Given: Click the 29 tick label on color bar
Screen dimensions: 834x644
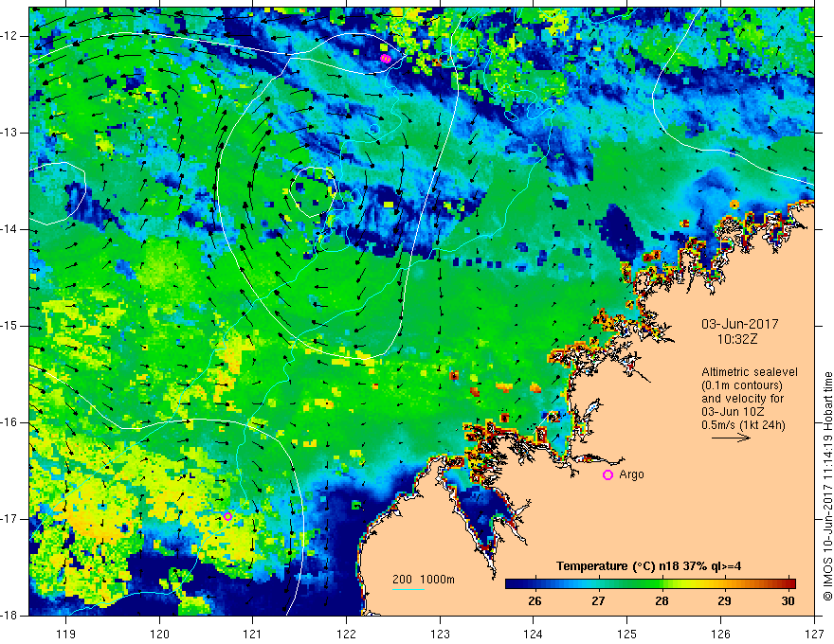Looking at the screenshot, I should pyautogui.click(x=724, y=601).
